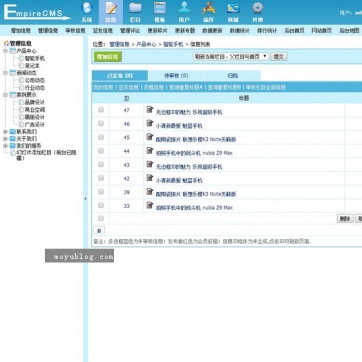Viewport: 362px width, 362px height.
Task: Open the article title in row ID 44
Action: 194,153
